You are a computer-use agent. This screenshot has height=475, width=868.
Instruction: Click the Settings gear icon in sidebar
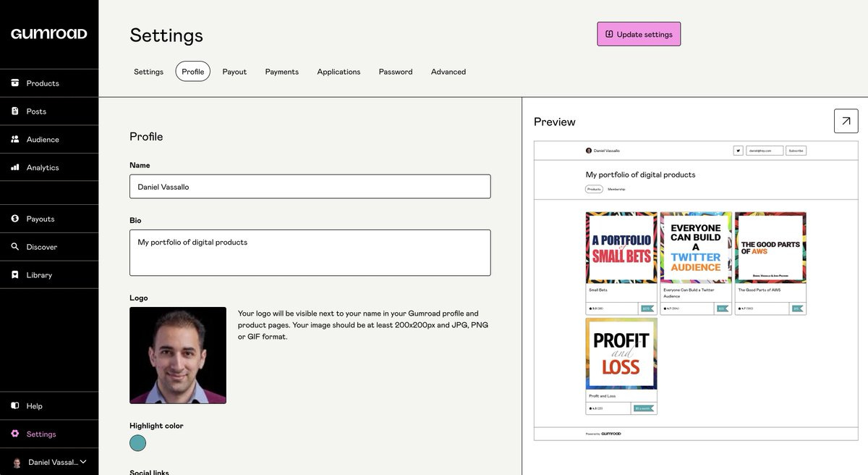point(15,434)
